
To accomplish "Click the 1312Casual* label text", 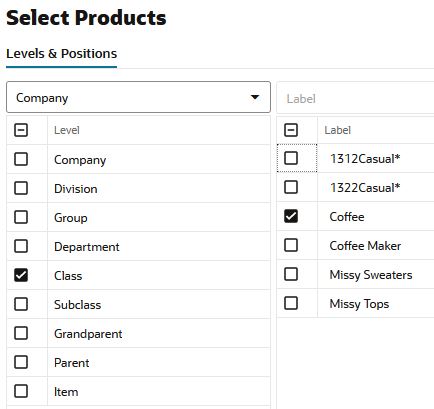I will [x=365, y=159].
